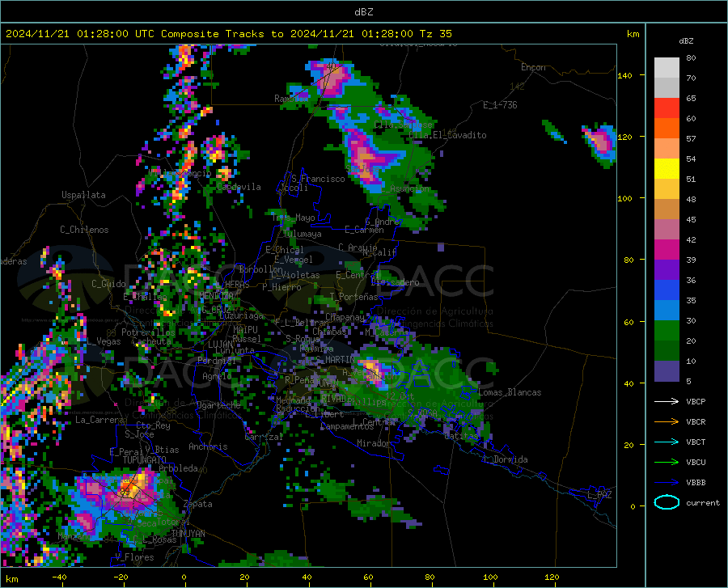The height and width of the screenshot is (588, 728).
Task: Click the orange VBCR arrow in legend
Action: click(x=667, y=422)
